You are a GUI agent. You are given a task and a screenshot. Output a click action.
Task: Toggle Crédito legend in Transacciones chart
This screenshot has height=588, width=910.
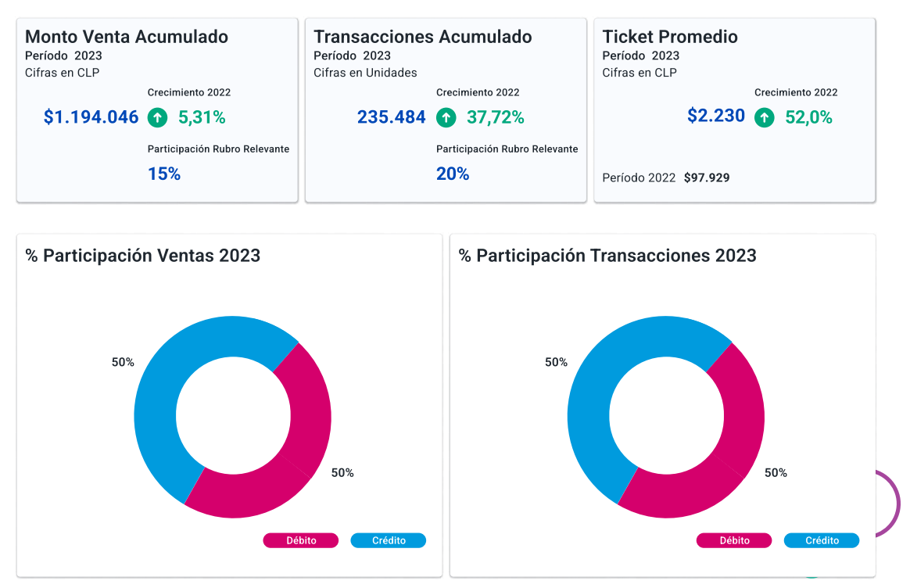coord(822,540)
